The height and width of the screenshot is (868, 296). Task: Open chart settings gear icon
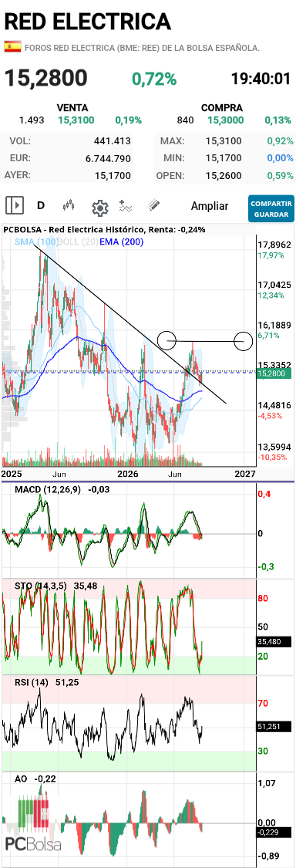click(x=99, y=208)
